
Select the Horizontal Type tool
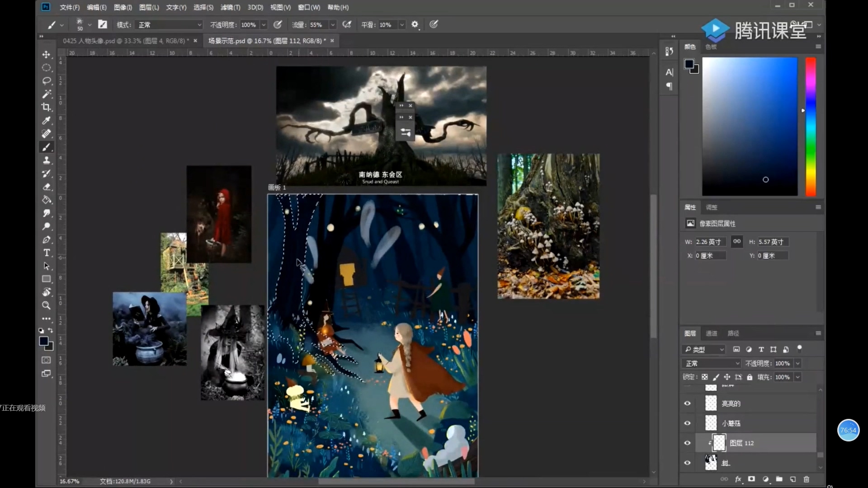(x=46, y=253)
